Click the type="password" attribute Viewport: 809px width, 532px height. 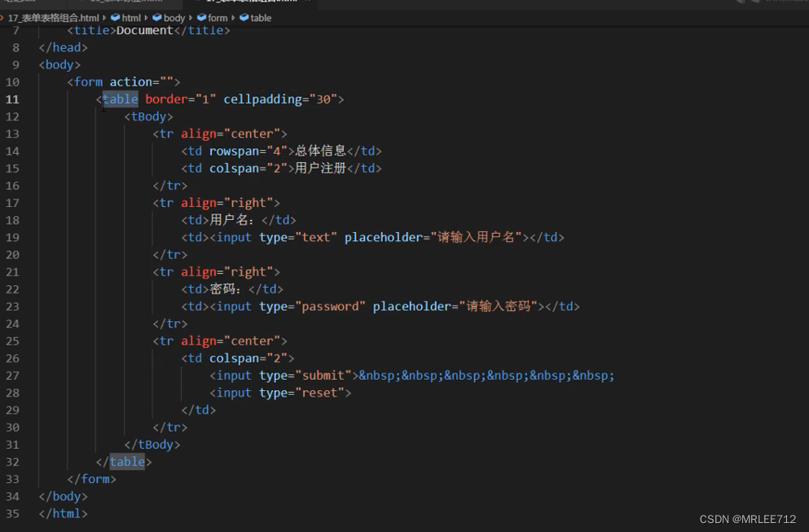click(x=312, y=306)
